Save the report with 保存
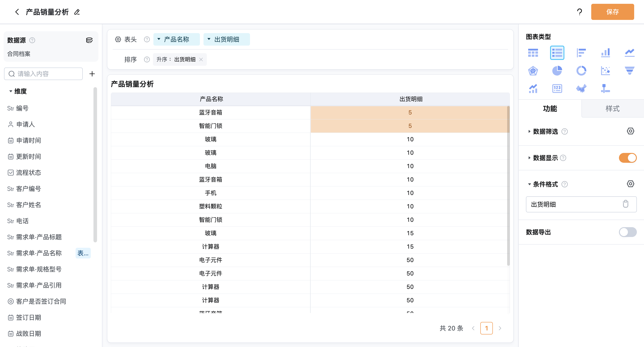Screen dimensions: 644x347 point(612,12)
